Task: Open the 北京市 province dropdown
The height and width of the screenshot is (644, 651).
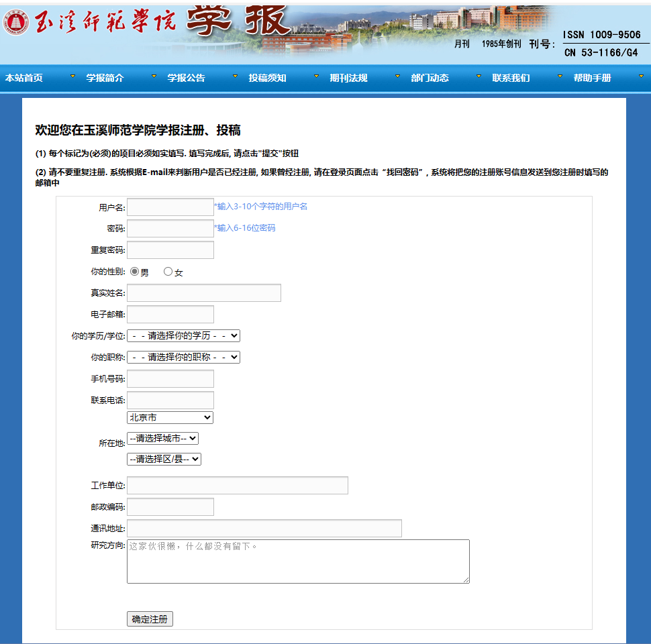Action: point(169,417)
